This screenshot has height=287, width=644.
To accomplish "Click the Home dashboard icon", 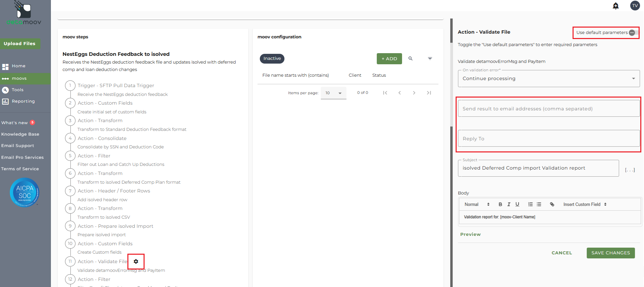I will tap(5, 67).
